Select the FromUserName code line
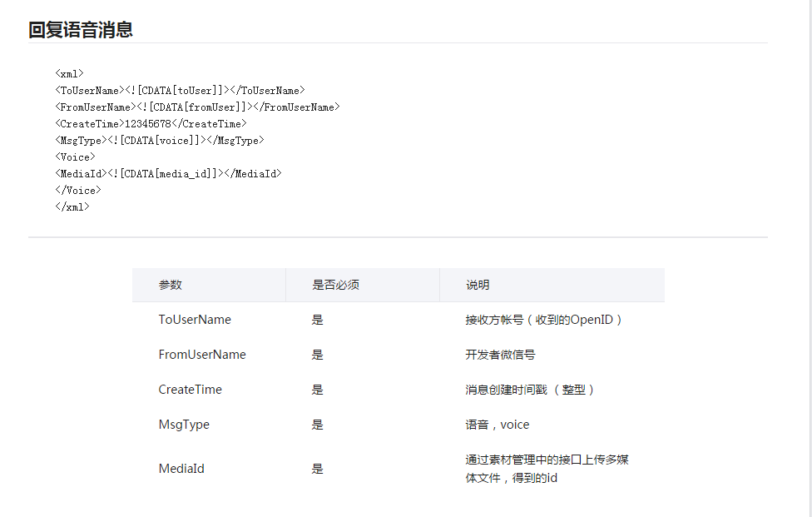Screen dimensions: 812x517 (197, 107)
